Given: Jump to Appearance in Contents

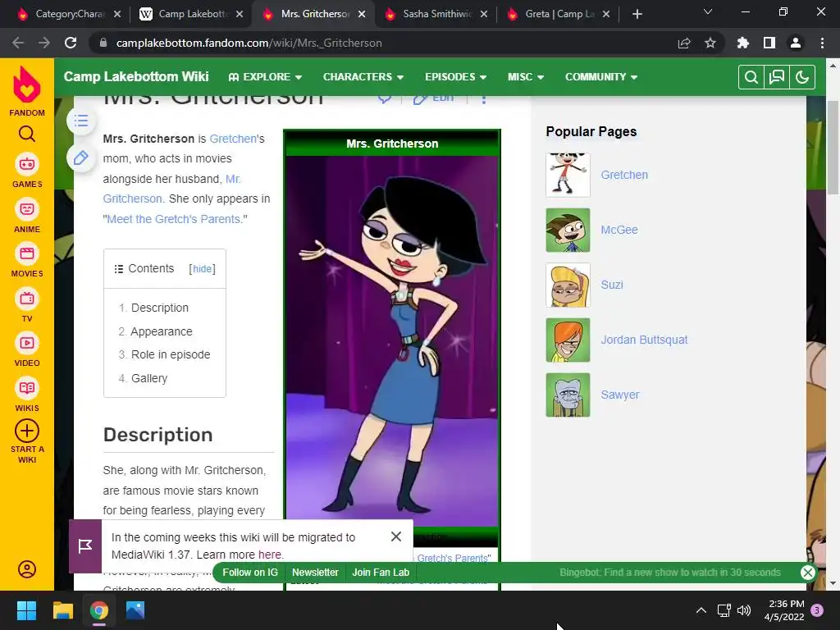Looking at the screenshot, I should [162, 331].
